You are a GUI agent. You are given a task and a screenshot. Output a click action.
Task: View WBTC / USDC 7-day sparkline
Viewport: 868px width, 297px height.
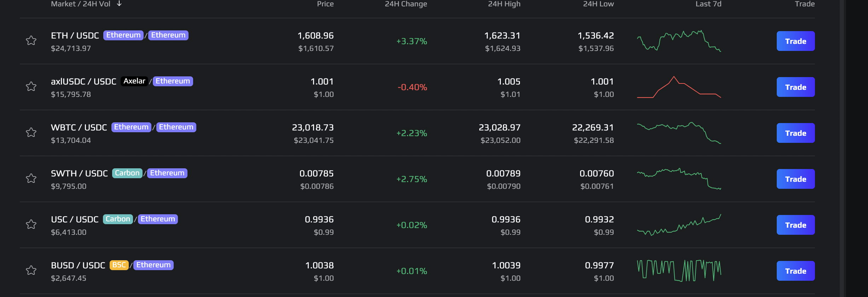click(679, 133)
